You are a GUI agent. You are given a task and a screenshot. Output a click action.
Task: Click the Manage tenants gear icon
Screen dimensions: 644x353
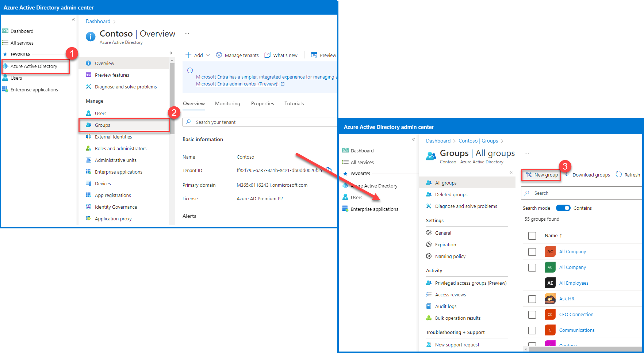[x=219, y=55]
